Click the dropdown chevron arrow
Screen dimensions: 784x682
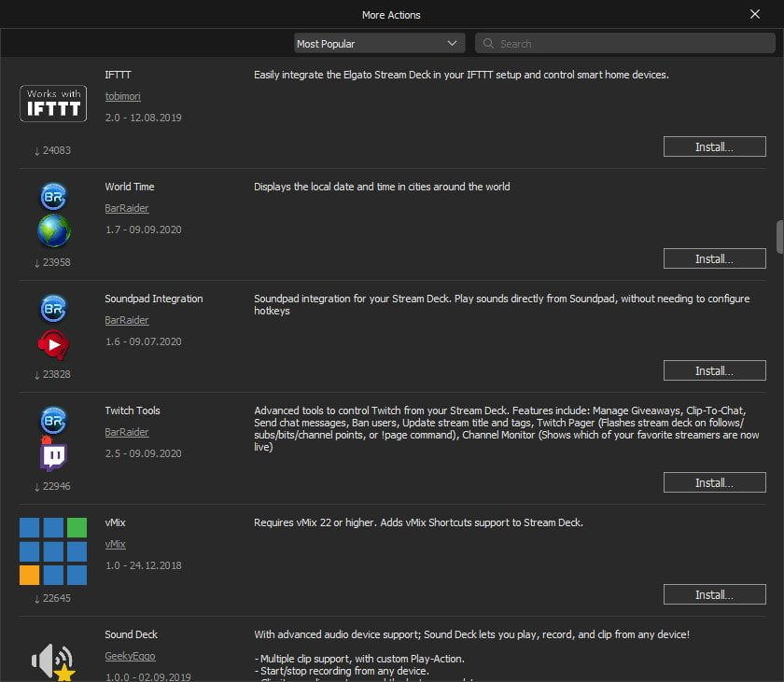[452, 44]
